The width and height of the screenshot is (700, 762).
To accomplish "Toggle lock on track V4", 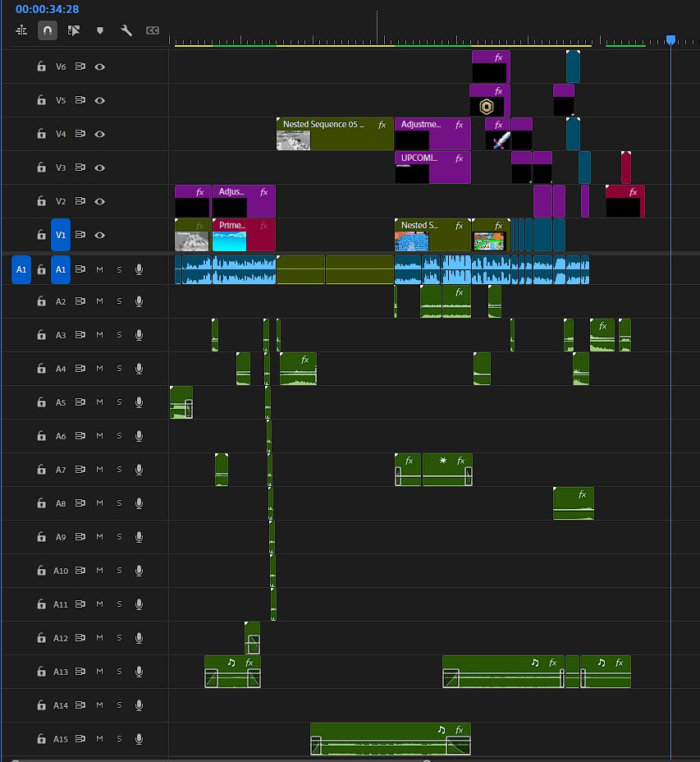I will click(x=42, y=134).
